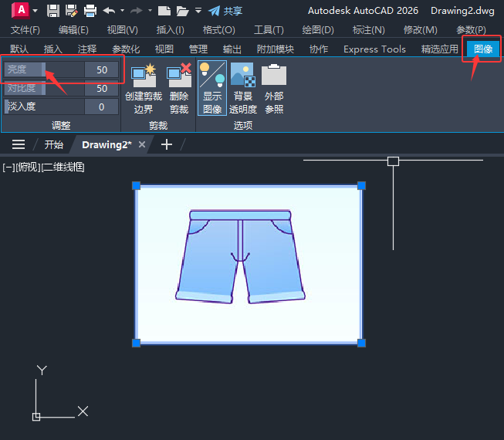This screenshot has width=504, height=440.
Task: Open the 格式(O) menu
Action: pyautogui.click(x=218, y=30)
